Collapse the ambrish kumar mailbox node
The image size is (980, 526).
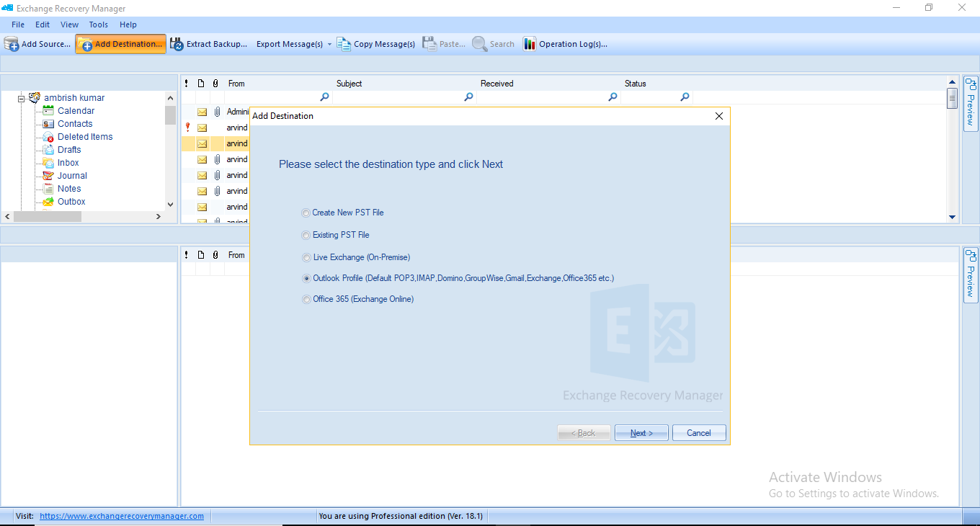22,98
